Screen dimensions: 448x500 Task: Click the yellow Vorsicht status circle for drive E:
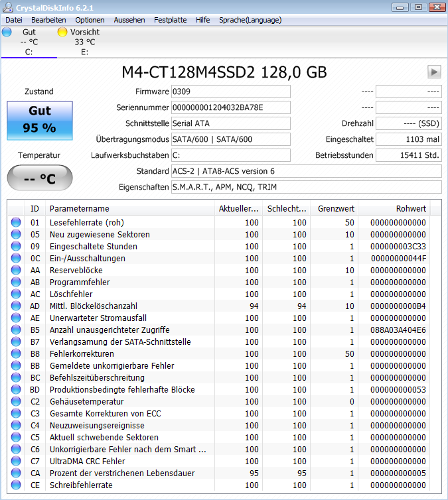click(x=62, y=32)
